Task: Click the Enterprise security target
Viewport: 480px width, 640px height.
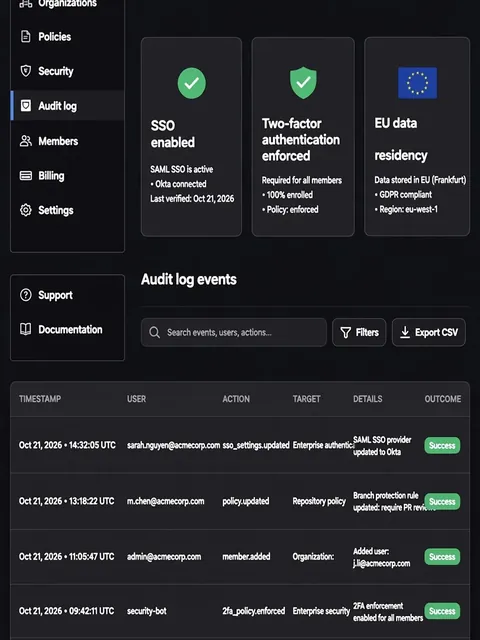Action: point(321,611)
